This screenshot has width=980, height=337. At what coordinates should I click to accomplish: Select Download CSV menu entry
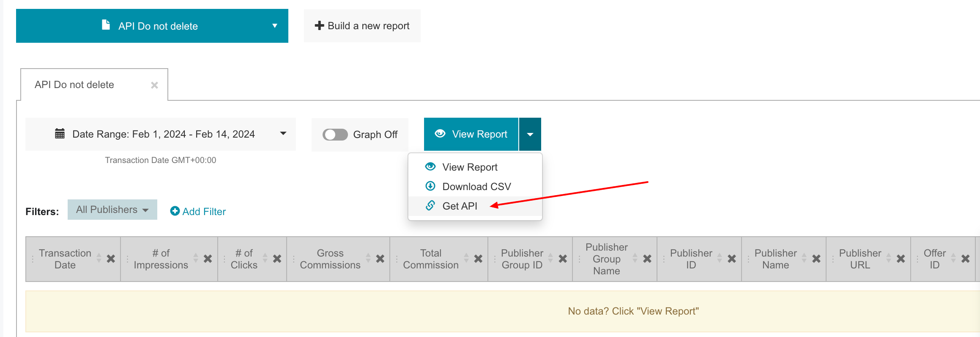click(x=475, y=187)
